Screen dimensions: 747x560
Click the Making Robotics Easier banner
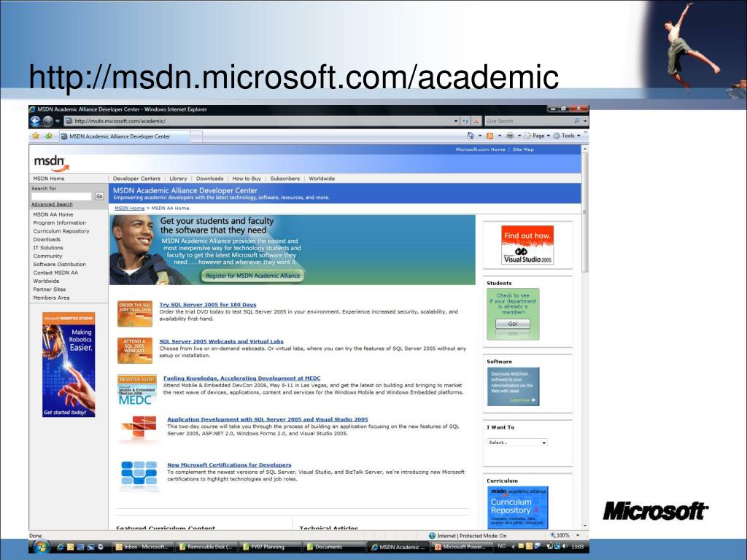(x=69, y=365)
